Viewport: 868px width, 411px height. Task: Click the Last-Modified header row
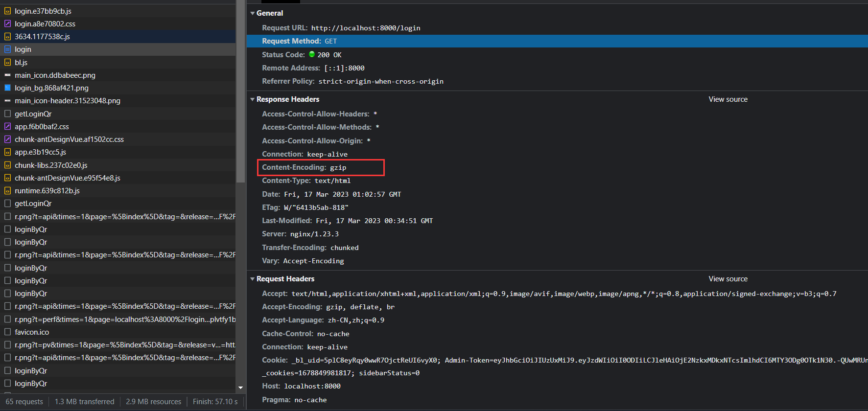click(x=347, y=221)
